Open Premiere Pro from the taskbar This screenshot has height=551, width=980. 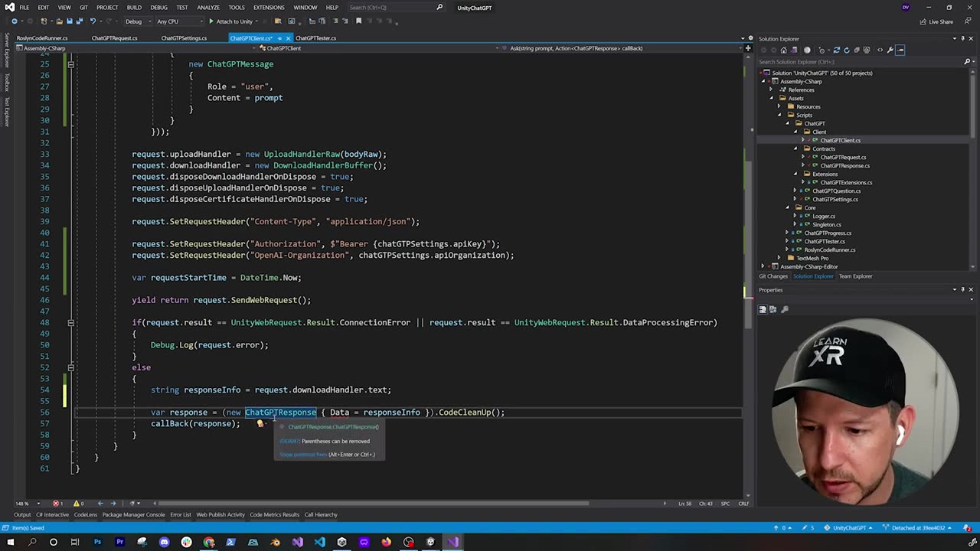pos(119,542)
